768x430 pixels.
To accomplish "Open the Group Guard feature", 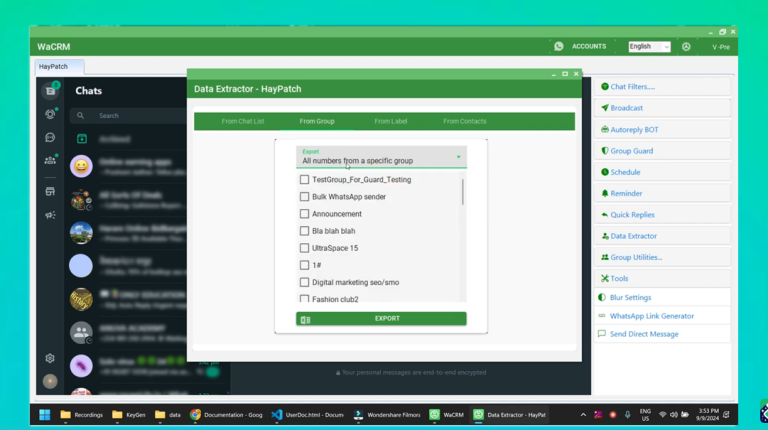I will [x=631, y=151].
